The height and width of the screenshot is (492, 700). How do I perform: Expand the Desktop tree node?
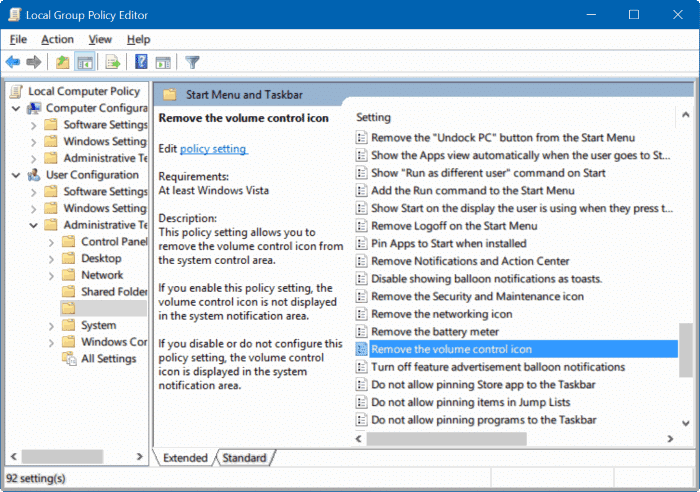click(51, 259)
